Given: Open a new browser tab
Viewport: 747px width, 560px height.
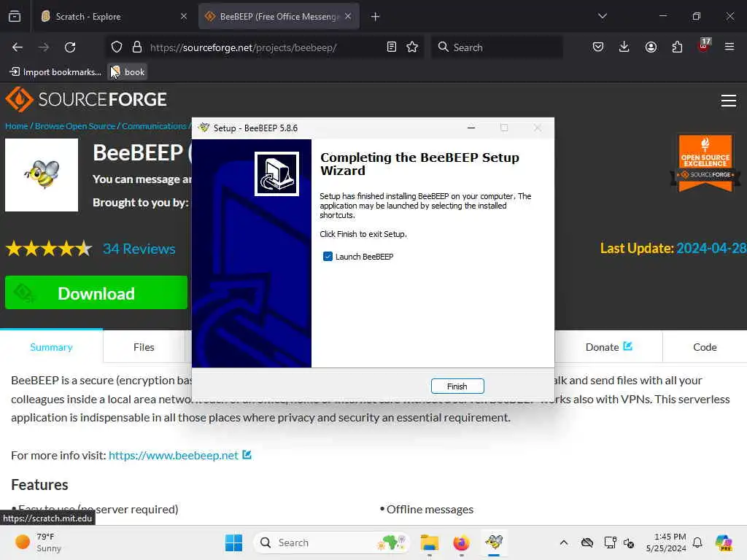Looking at the screenshot, I should tap(376, 17).
